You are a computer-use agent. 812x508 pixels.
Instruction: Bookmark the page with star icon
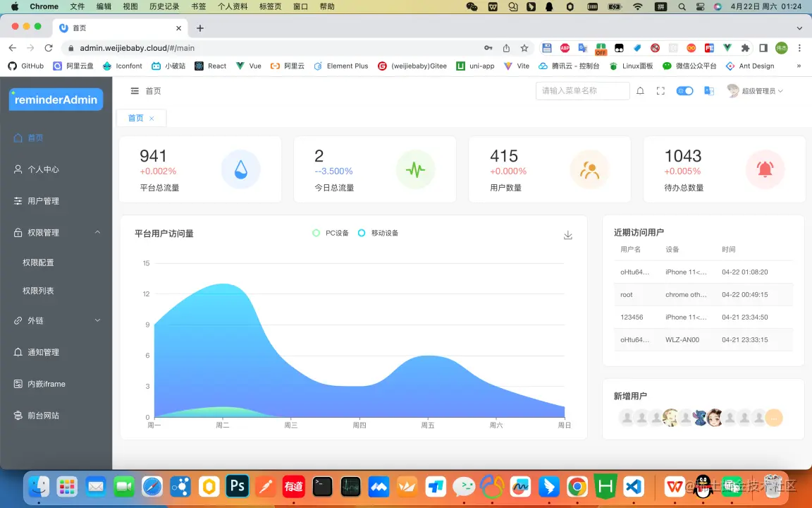[524, 48]
